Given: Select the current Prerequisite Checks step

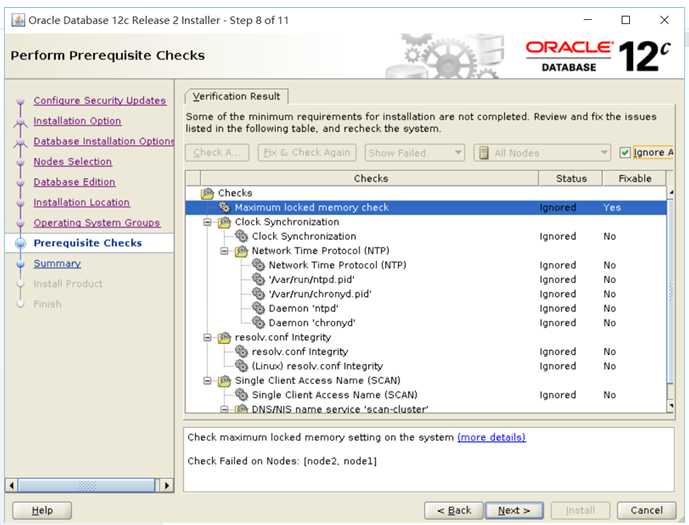Looking at the screenshot, I should [88, 243].
